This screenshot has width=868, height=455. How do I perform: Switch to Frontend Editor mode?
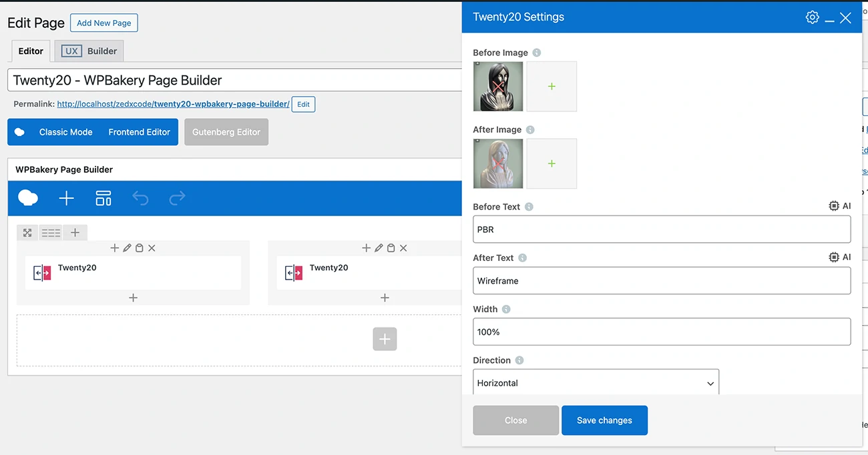click(139, 132)
